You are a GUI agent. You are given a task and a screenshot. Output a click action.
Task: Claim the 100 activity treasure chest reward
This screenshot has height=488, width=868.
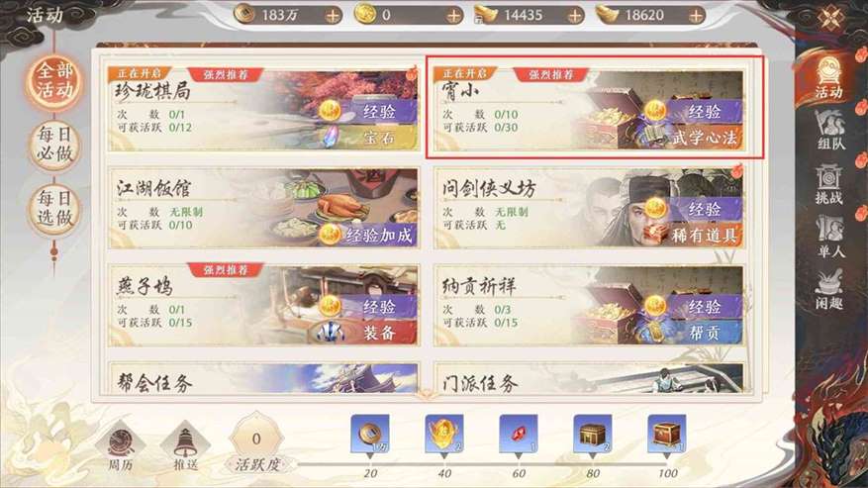pos(667,434)
